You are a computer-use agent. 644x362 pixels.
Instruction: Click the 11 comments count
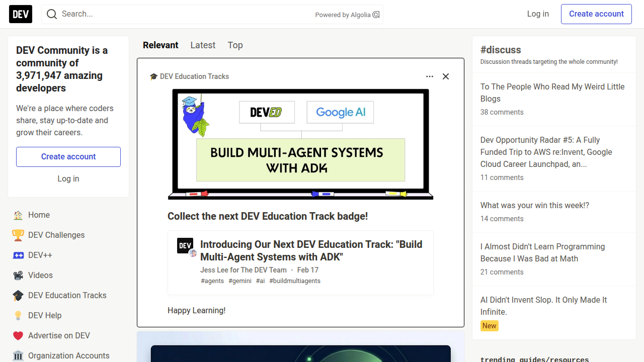tap(502, 177)
